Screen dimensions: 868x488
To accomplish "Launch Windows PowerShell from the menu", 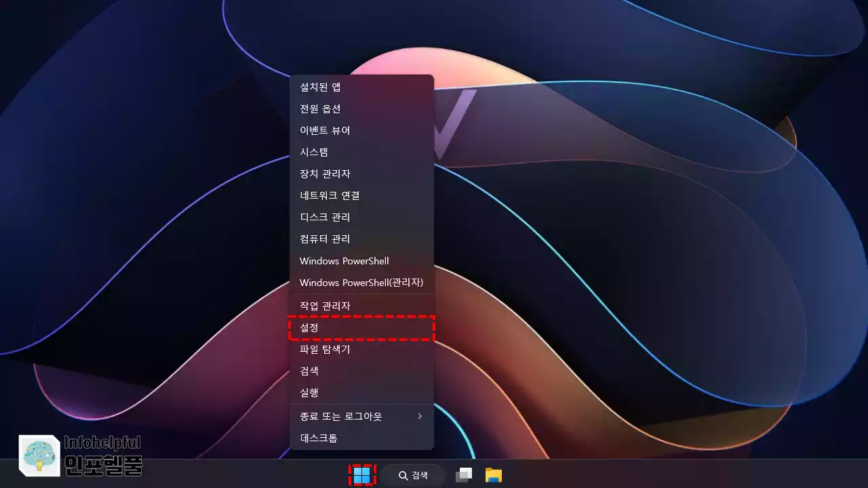I will click(x=361, y=261).
